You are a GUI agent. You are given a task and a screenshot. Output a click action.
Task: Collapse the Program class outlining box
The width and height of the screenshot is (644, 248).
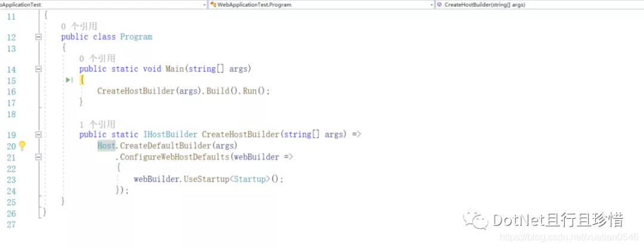pos(39,37)
